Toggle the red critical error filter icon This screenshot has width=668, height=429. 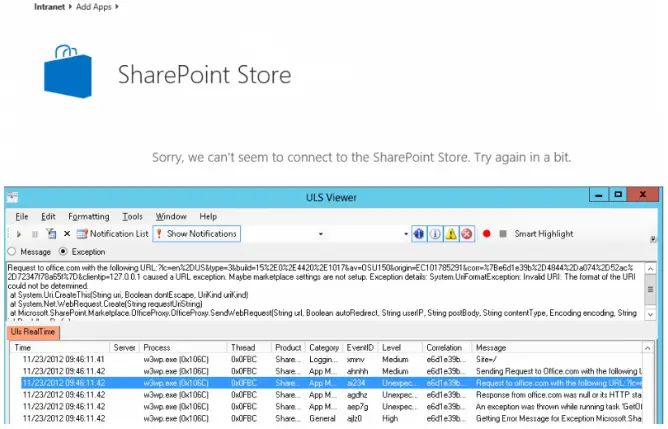pyautogui.click(x=467, y=233)
